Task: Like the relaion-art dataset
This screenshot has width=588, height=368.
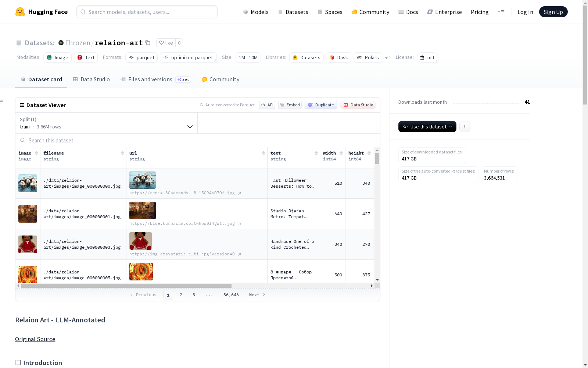Action: coord(166,43)
